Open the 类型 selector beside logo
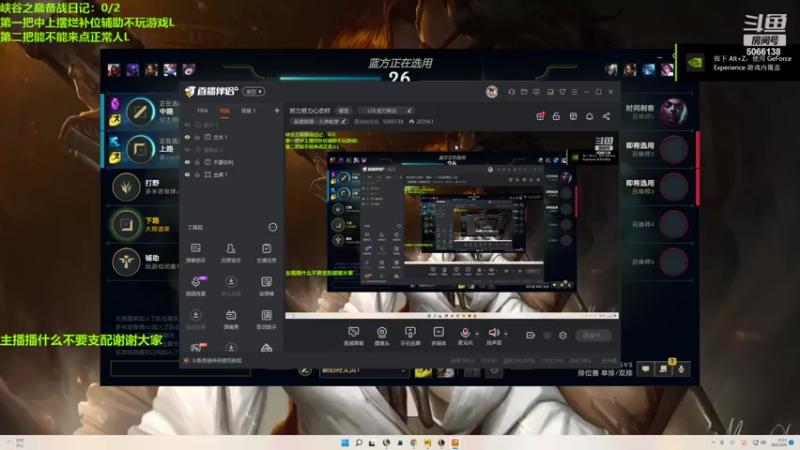Screen dimensions: 800x450 [254, 92]
